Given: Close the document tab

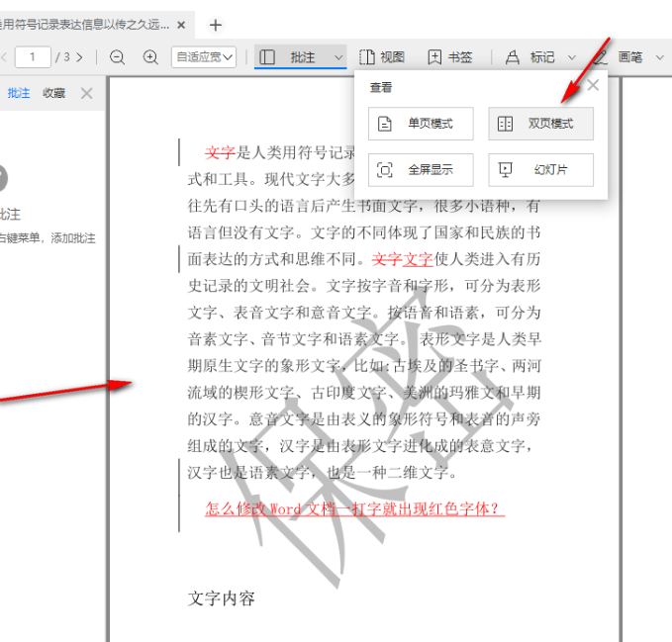Looking at the screenshot, I should [181, 26].
